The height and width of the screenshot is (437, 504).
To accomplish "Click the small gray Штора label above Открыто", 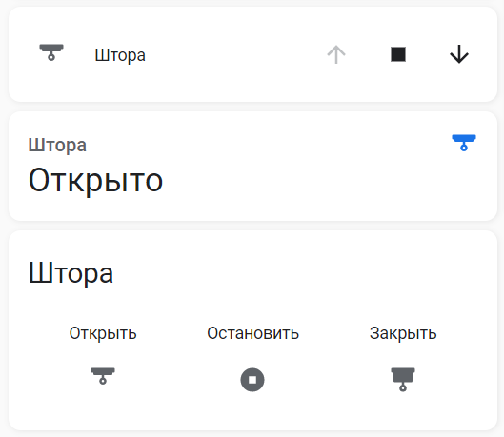I will point(57,146).
